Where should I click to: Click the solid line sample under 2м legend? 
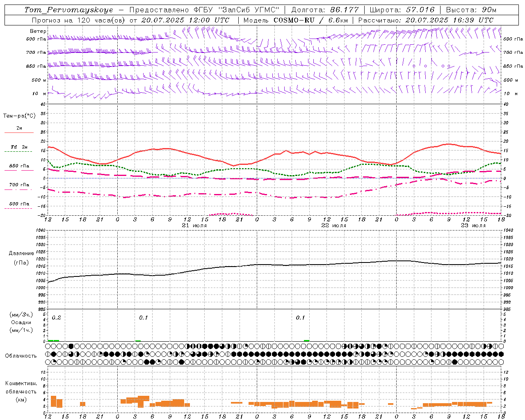19,133
